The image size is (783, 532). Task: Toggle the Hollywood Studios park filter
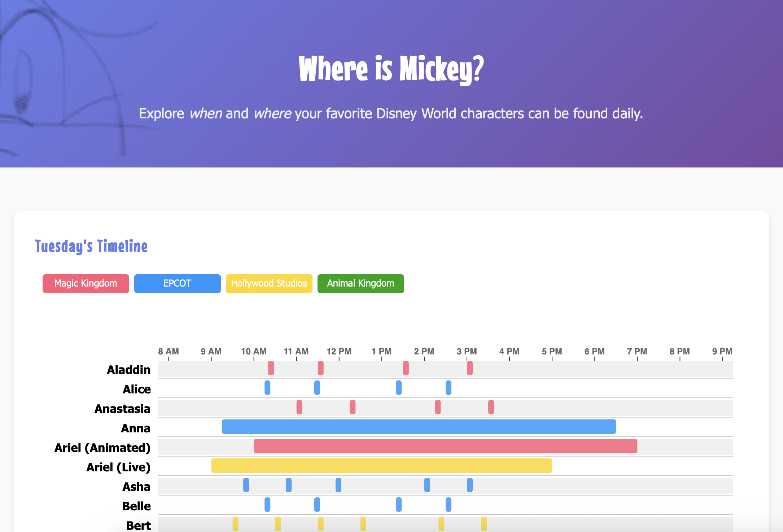coord(269,283)
